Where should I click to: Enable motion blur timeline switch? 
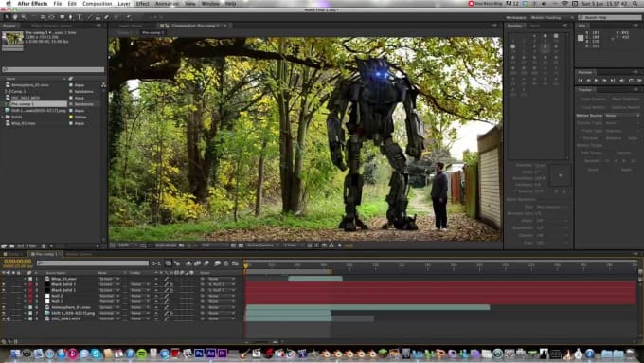click(x=206, y=263)
